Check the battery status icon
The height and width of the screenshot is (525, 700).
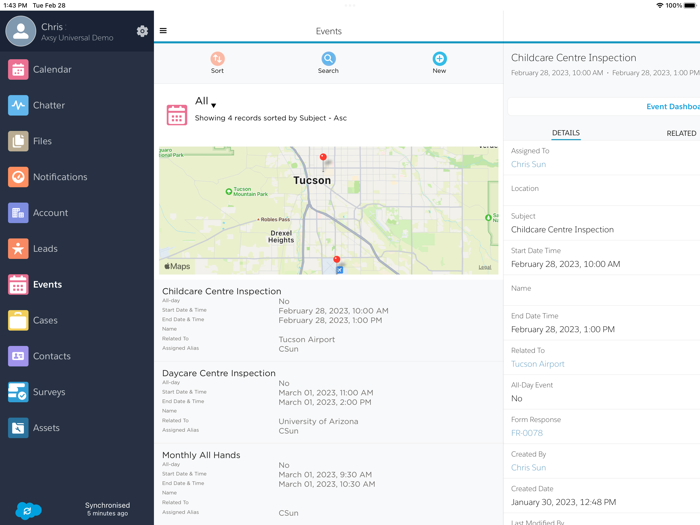pyautogui.click(x=690, y=5)
